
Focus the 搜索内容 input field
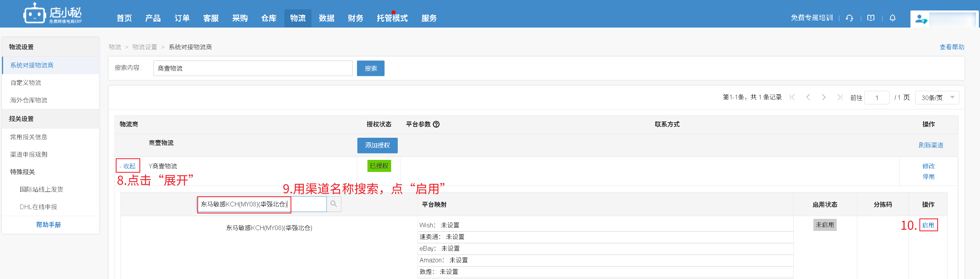coord(252,68)
